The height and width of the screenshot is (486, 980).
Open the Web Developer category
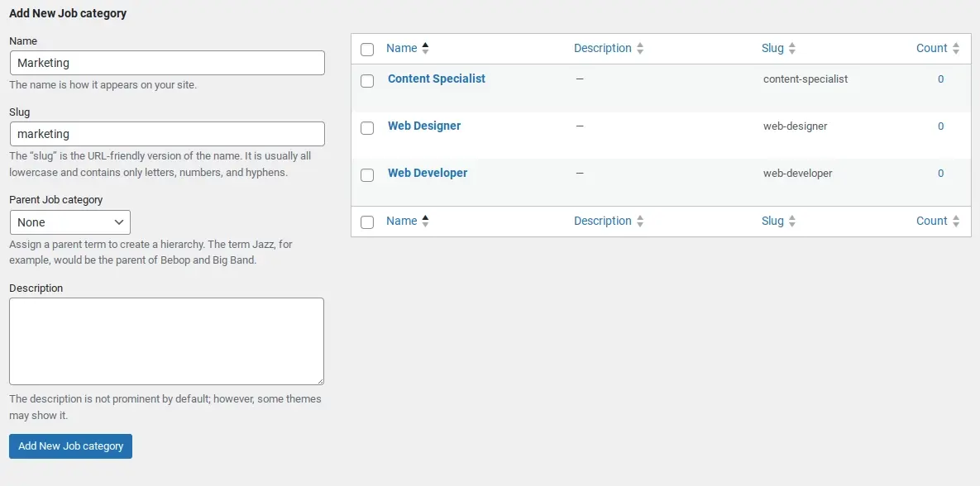[x=428, y=173]
